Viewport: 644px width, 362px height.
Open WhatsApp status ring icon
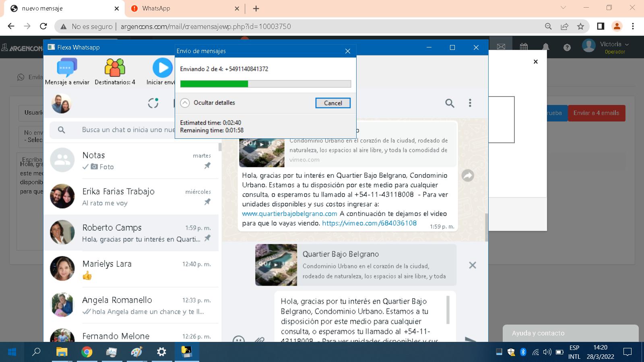pos(153,103)
